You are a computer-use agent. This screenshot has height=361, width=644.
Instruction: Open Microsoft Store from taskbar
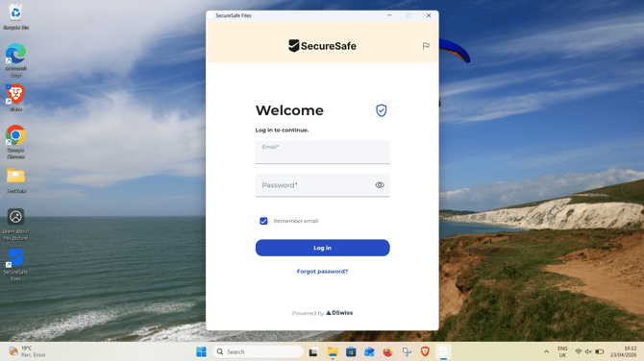point(351,351)
